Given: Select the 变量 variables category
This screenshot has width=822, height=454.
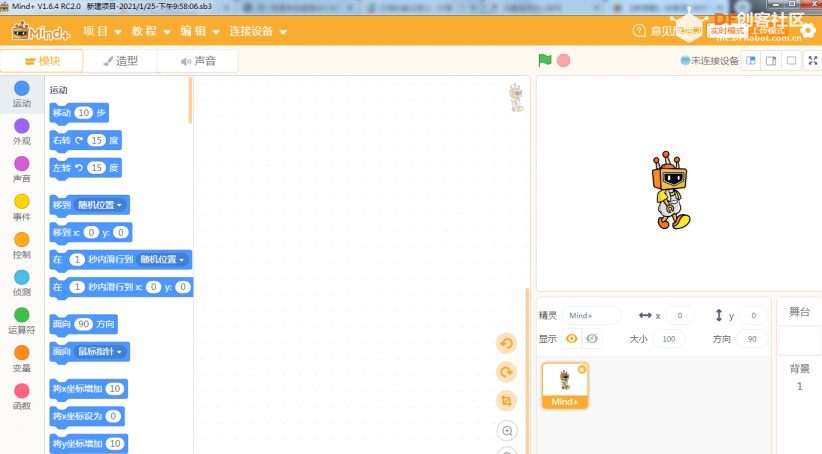Looking at the screenshot, I should coord(21,359).
